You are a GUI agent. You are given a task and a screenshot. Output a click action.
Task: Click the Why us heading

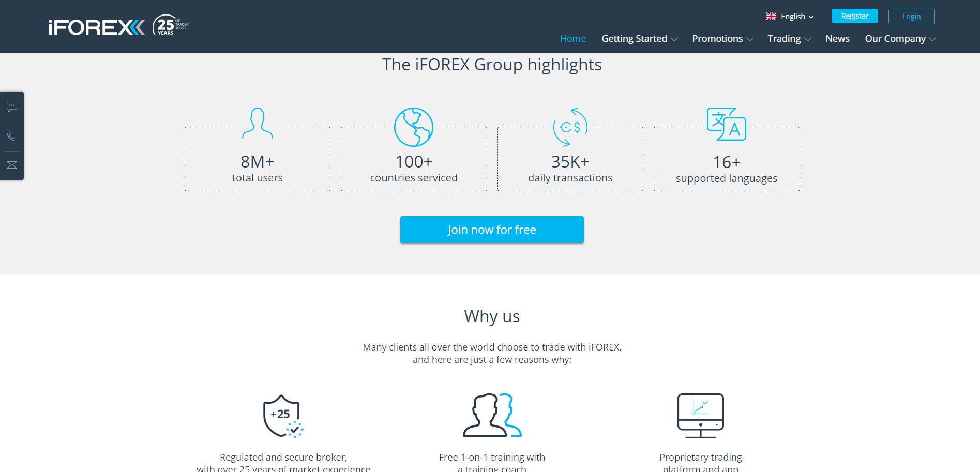[492, 316]
